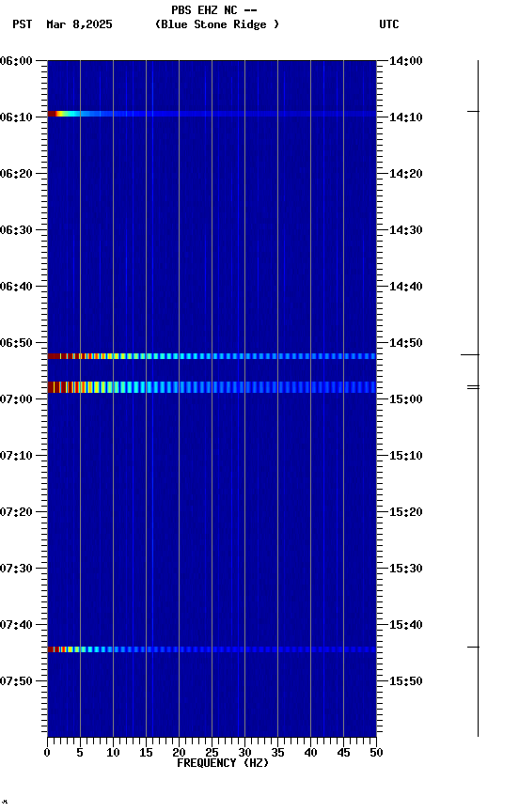519x812 pixels.
Task: Select the 07:50 PST time label
Action: pos(16,682)
